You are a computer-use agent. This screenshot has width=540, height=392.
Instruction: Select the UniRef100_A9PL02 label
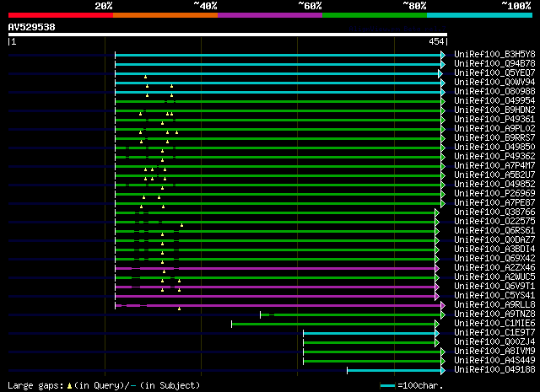click(494, 129)
